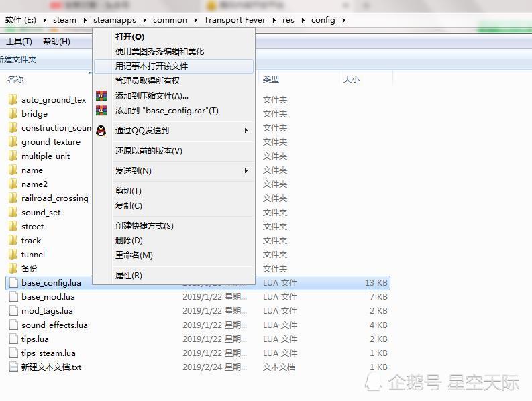Click the base_mod.lua file icon
Screen dimensions: 532x401
click(13, 297)
